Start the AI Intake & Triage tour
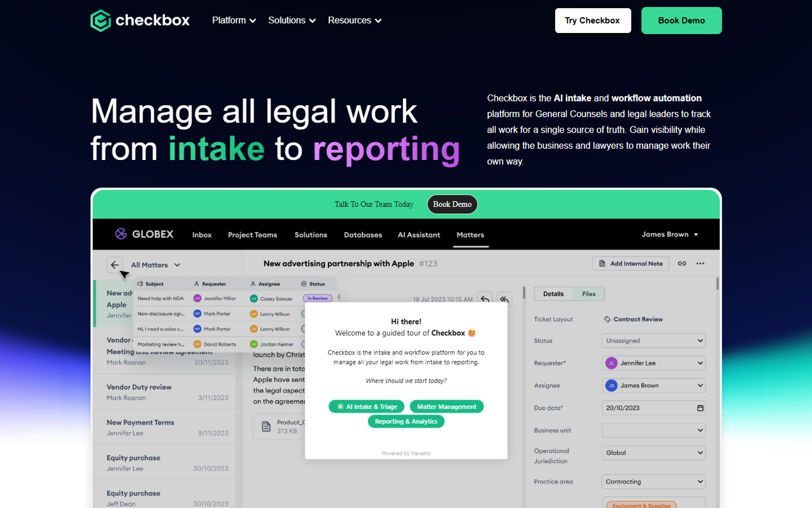Screen dimensions: 812x508 coord(366,406)
